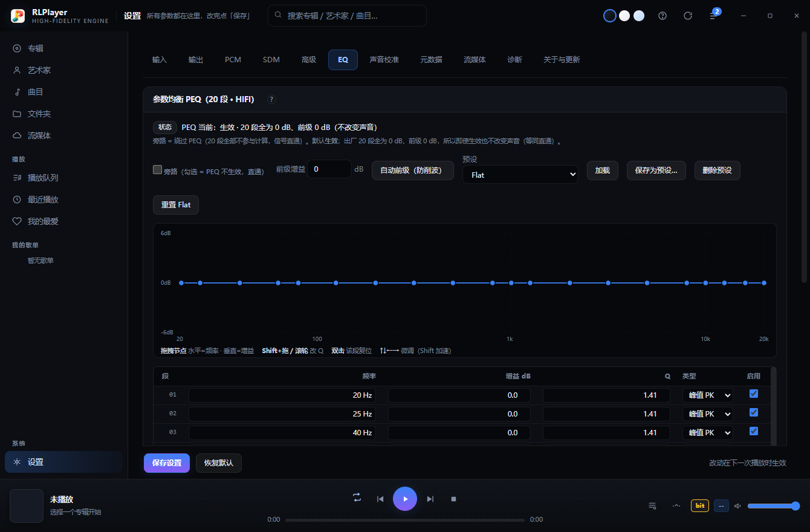The image size is (810, 532).
Task: Switch to the PCM tab
Action: click(233, 60)
